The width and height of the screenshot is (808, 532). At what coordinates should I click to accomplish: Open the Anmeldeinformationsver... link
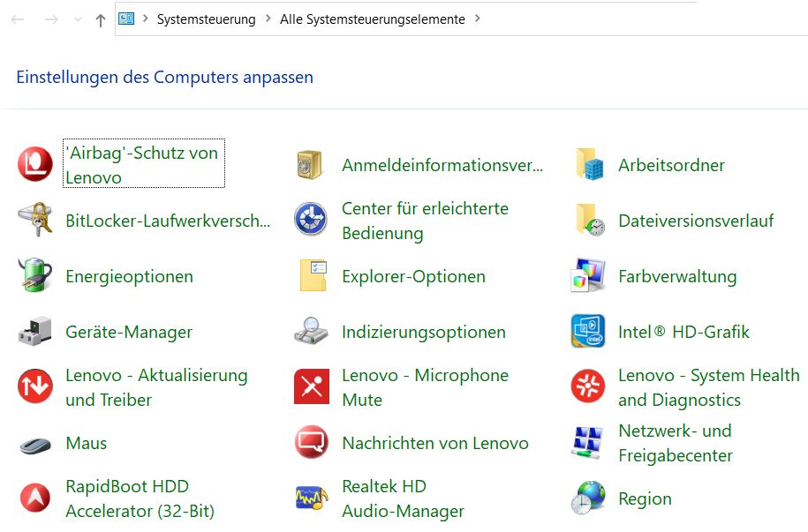pyautogui.click(x=442, y=165)
